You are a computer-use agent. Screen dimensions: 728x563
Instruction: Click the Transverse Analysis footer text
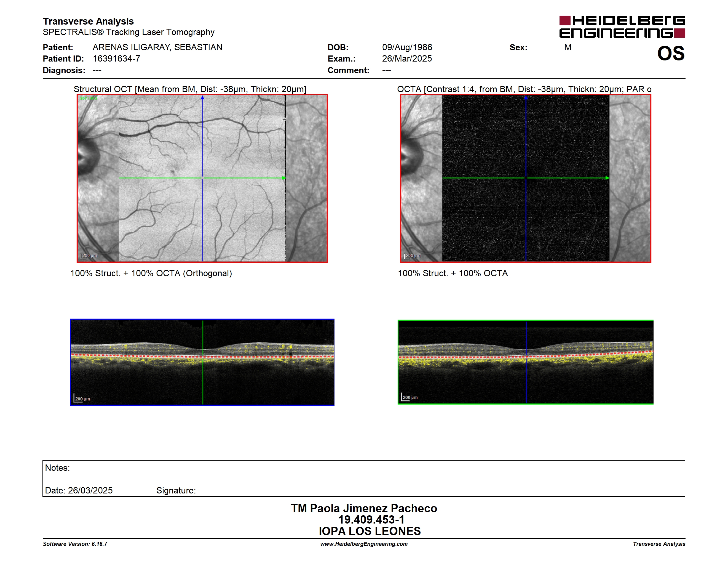659,544
